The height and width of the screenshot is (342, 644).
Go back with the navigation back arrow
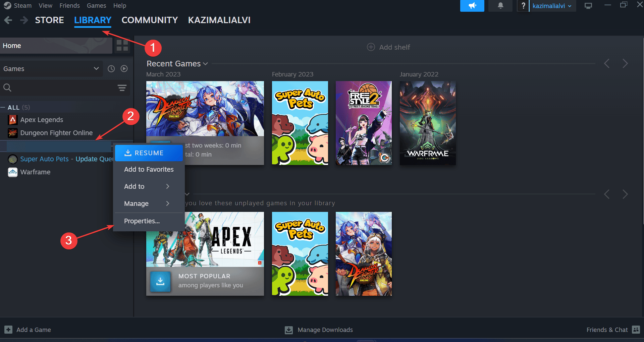tap(8, 20)
